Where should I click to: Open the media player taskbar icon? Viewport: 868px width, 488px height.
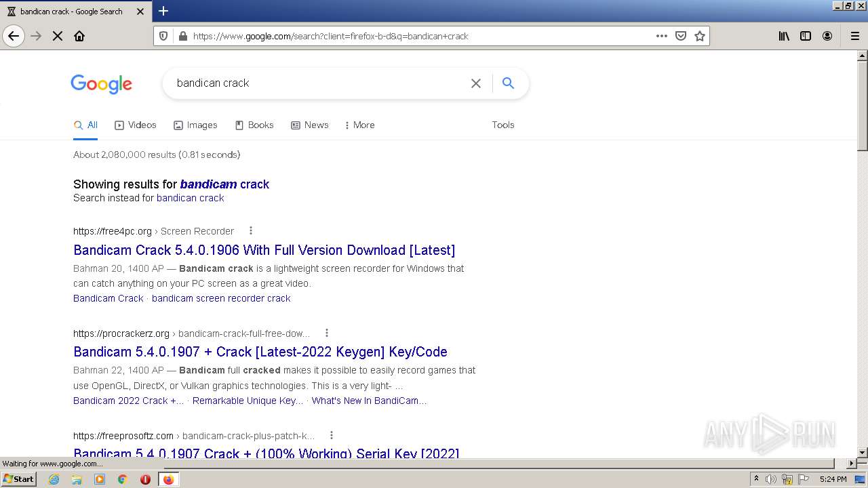[x=100, y=479]
